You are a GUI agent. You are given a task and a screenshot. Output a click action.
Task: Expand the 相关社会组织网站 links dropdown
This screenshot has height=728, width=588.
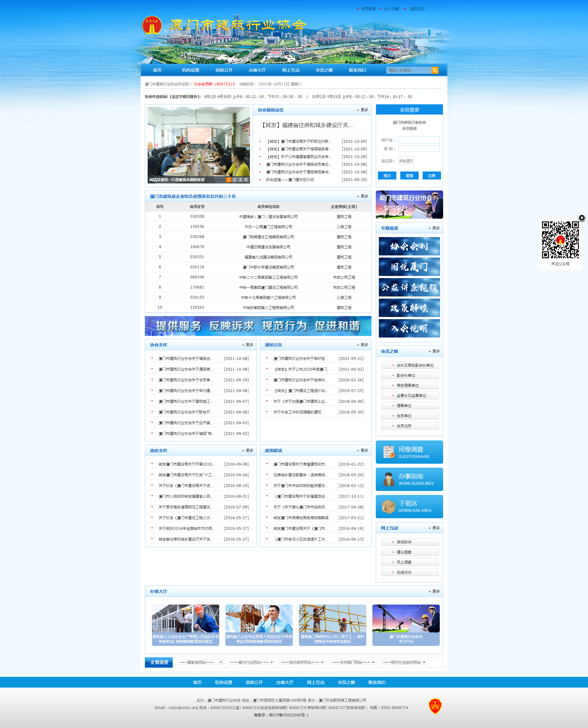404,662
